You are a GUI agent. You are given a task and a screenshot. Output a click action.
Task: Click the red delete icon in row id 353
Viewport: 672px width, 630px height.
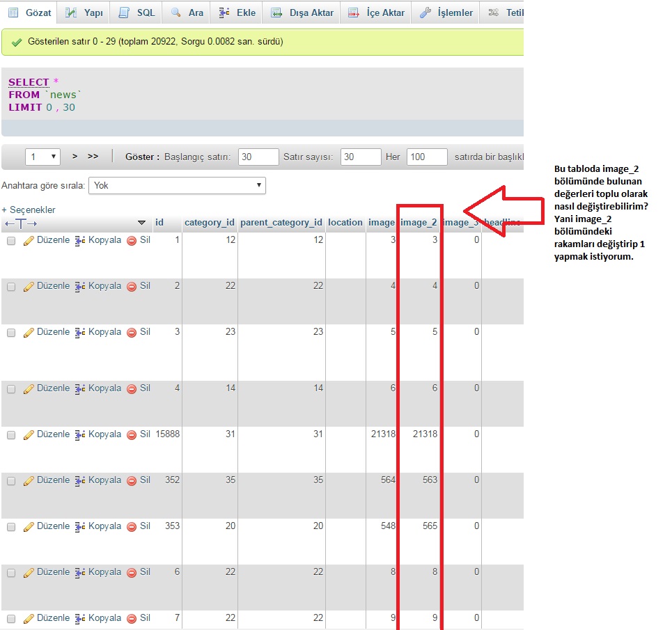click(132, 527)
